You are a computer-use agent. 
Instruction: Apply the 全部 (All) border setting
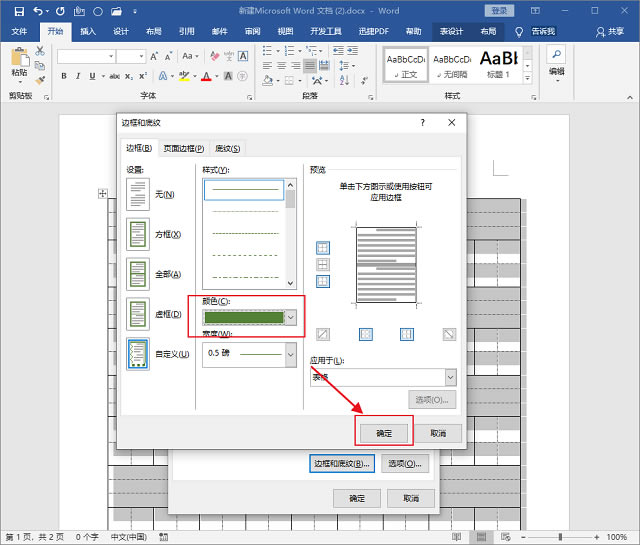tap(138, 274)
